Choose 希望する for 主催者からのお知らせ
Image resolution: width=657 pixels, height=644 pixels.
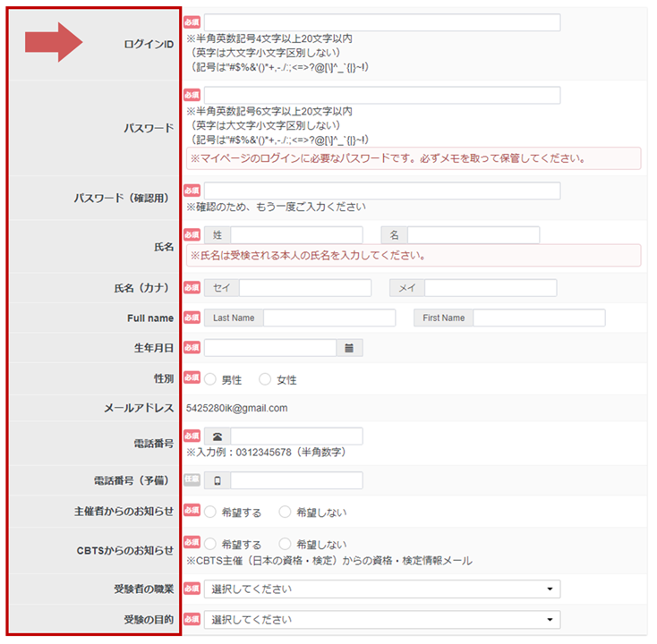click(x=210, y=513)
